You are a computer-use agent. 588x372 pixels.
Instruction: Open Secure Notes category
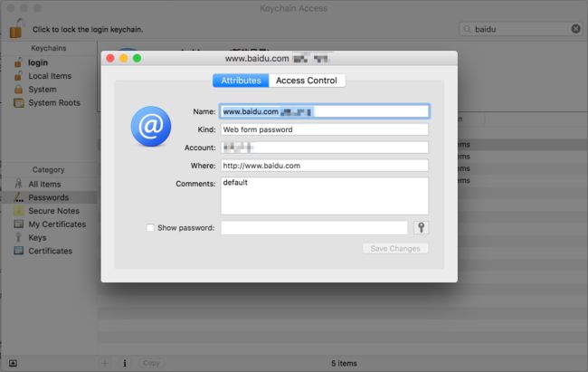tap(53, 211)
